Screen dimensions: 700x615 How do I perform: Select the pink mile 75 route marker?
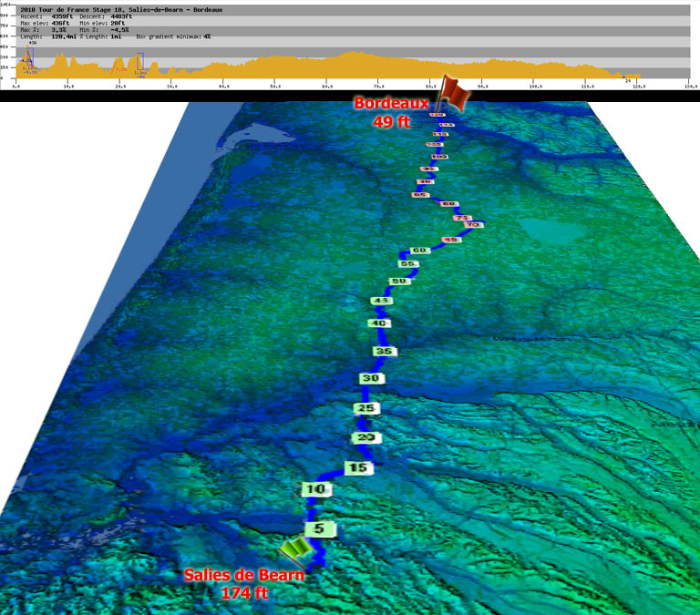point(462,218)
